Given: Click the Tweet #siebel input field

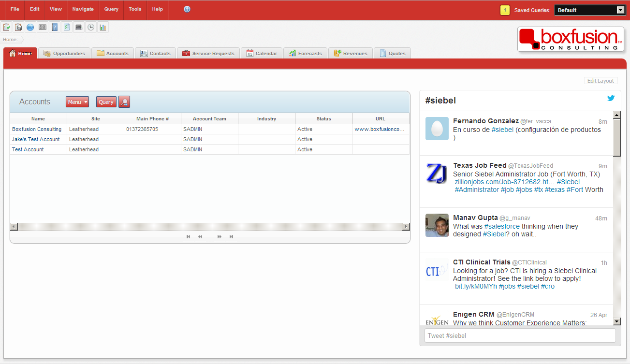Looking at the screenshot, I should point(520,335).
